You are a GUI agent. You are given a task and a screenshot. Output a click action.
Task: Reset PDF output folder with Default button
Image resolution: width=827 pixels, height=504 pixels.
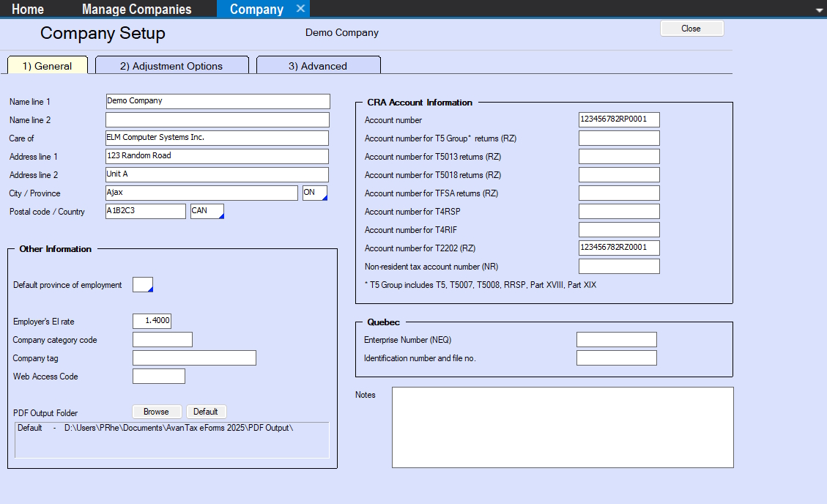coord(206,412)
